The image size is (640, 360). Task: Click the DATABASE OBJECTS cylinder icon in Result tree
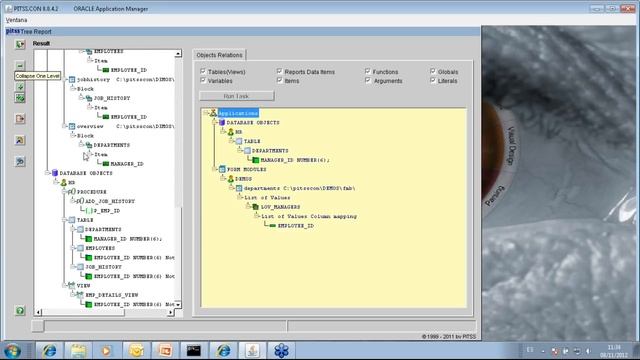point(55,173)
